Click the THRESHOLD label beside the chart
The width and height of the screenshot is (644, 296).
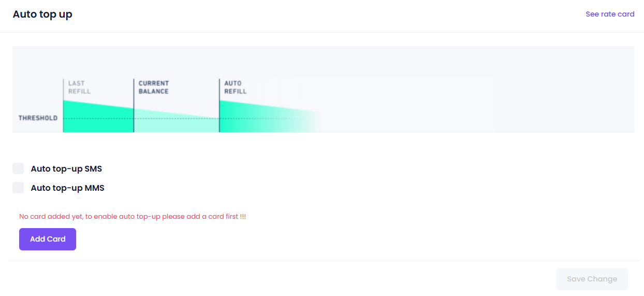[x=38, y=118]
